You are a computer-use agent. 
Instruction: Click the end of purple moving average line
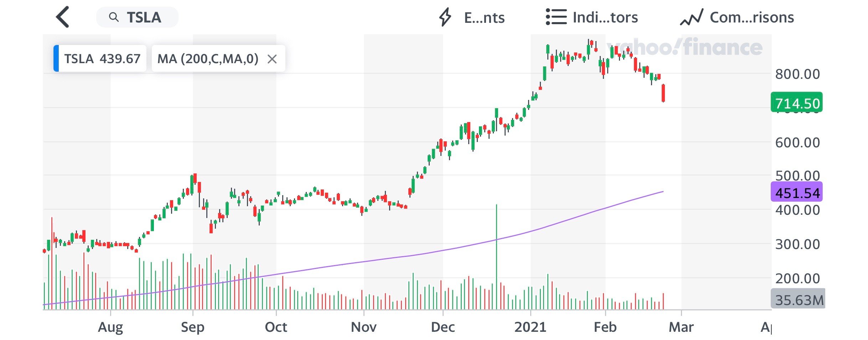click(x=662, y=192)
